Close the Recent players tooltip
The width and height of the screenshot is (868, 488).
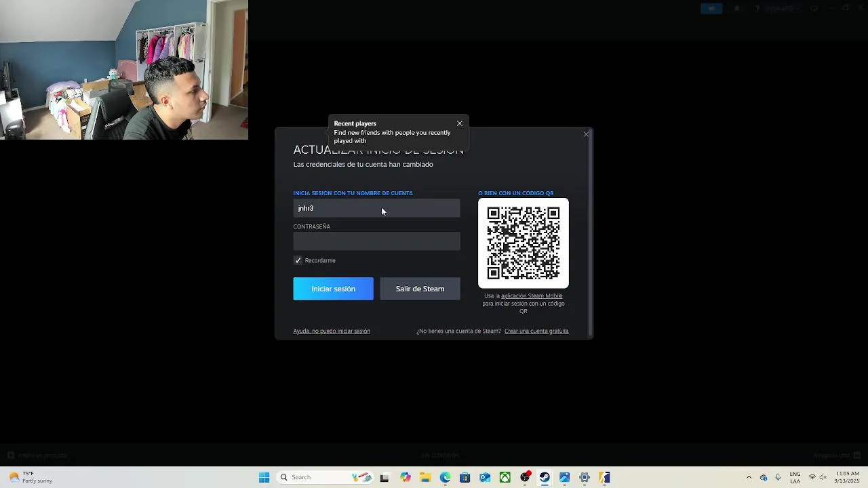click(460, 123)
